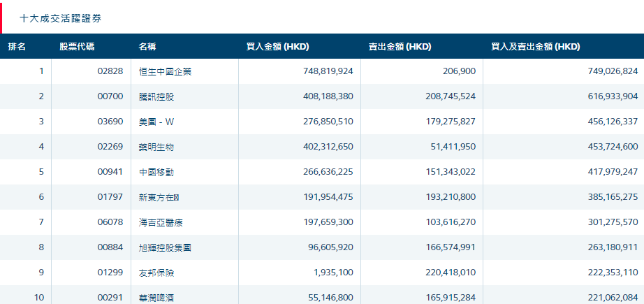Click buy amount 96,605,920
The height and width of the screenshot is (304, 644).
pos(330,247)
